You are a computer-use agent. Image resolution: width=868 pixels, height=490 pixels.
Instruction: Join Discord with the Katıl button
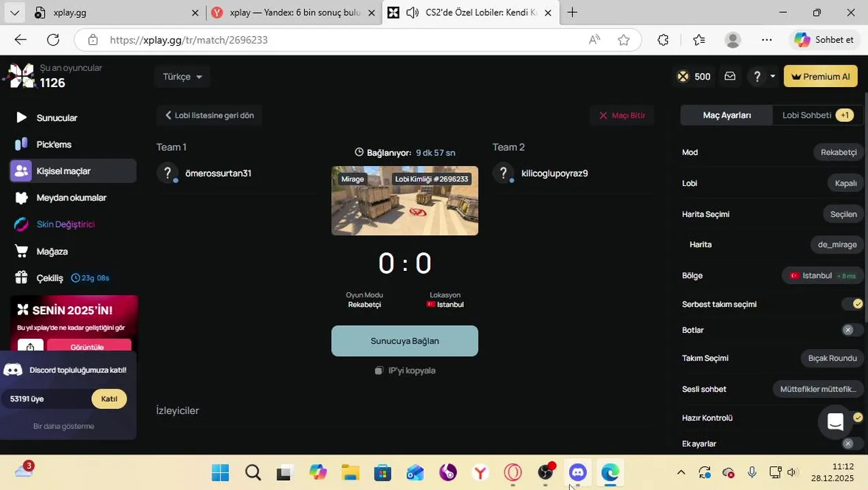109,399
